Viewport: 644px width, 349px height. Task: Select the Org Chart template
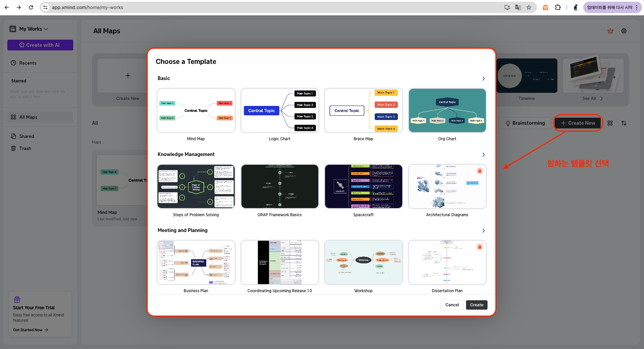pyautogui.click(x=447, y=111)
